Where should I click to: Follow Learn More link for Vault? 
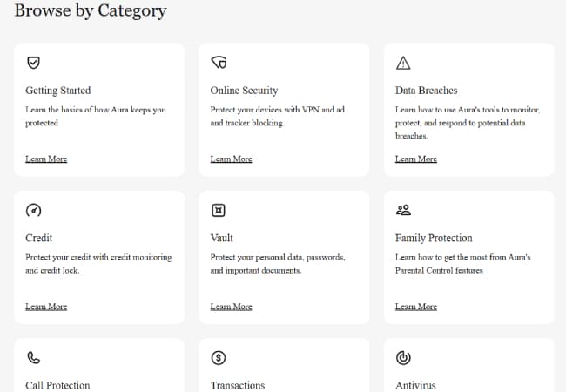coord(231,307)
